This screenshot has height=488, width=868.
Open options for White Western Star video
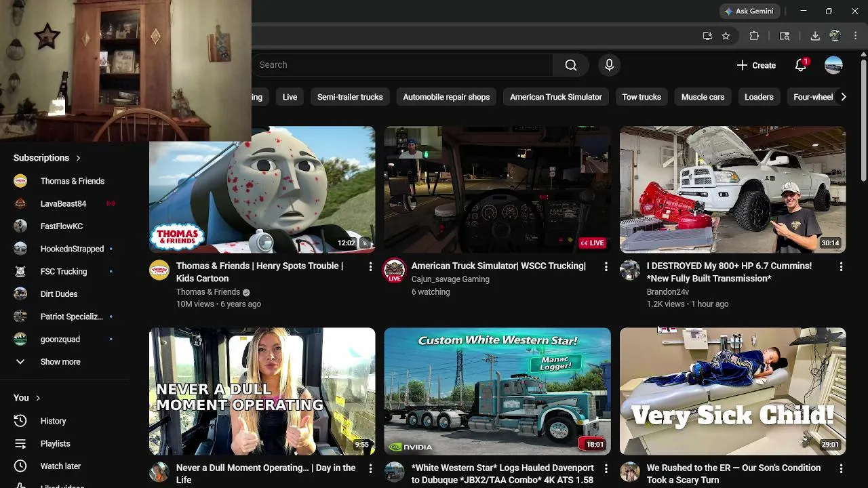pos(606,468)
